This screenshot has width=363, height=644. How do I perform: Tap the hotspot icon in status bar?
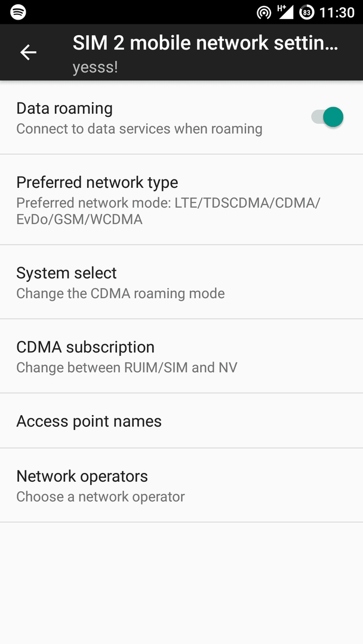point(263,13)
